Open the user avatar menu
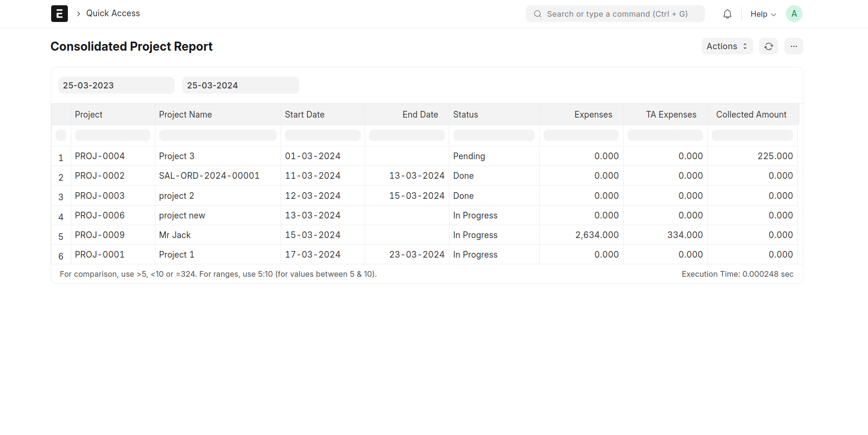The height and width of the screenshot is (435, 868). [x=793, y=14]
